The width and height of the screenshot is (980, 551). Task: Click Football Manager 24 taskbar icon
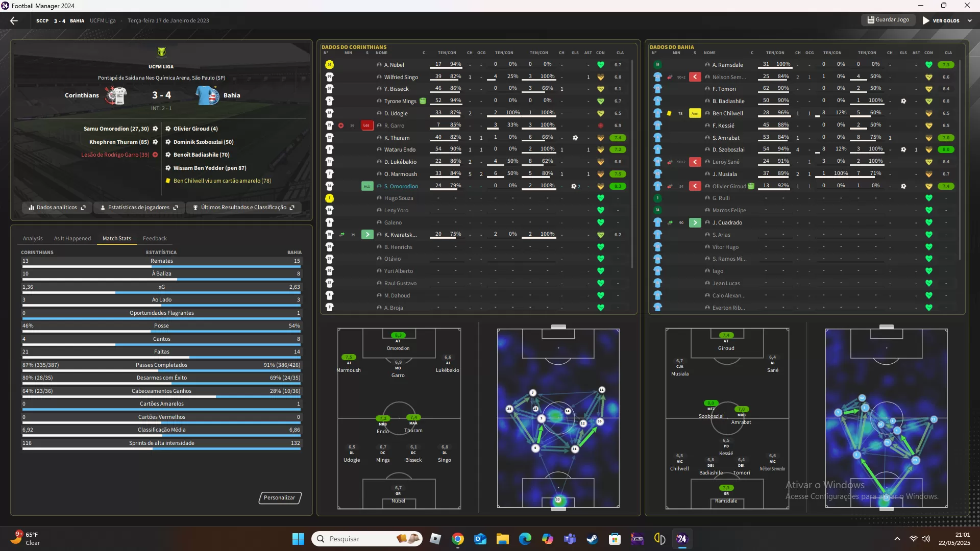click(682, 539)
